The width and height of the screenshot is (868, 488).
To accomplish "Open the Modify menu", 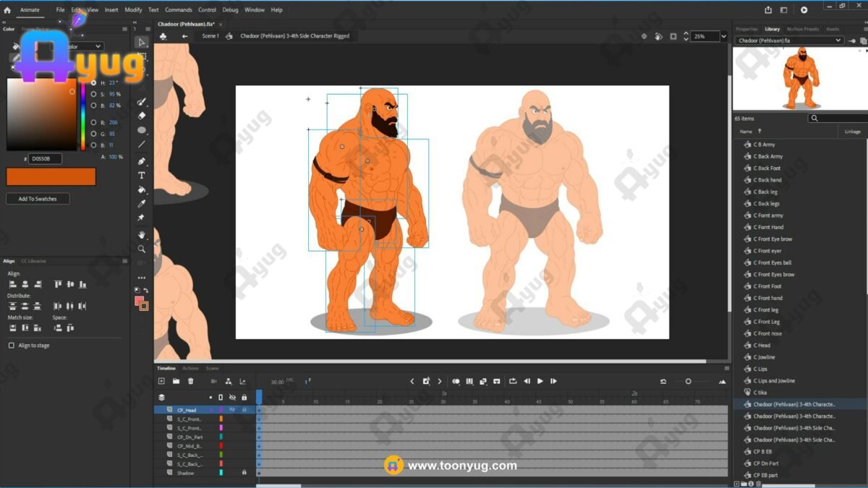I will (x=133, y=10).
